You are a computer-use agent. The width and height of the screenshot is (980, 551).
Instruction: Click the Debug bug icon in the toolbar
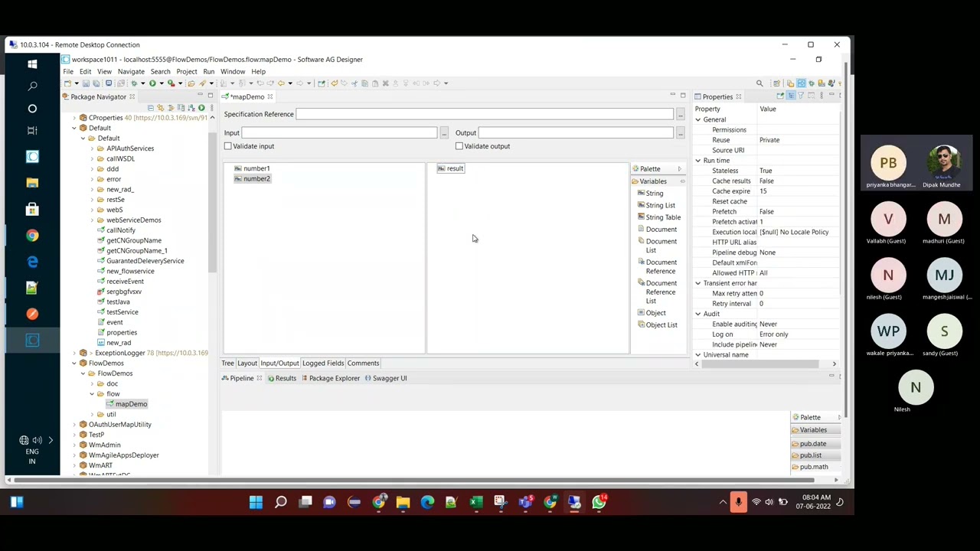(x=134, y=83)
